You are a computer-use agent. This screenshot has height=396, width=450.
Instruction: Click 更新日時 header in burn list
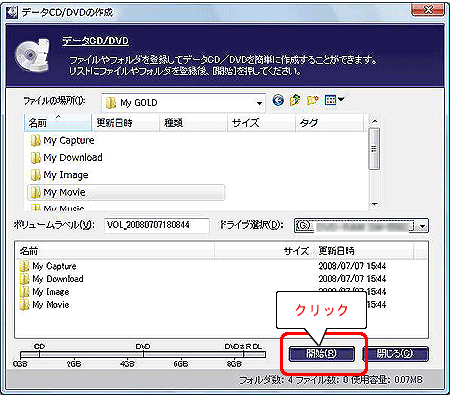click(x=363, y=251)
